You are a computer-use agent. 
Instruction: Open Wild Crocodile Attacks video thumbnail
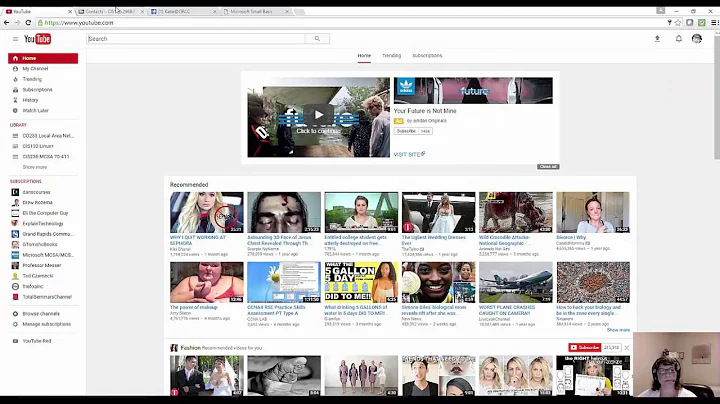click(x=516, y=213)
